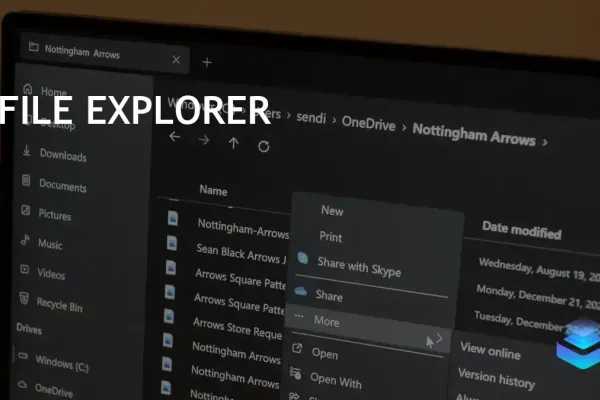600x400 pixels.
Task: Click the Back navigation arrow
Action: [x=174, y=136]
